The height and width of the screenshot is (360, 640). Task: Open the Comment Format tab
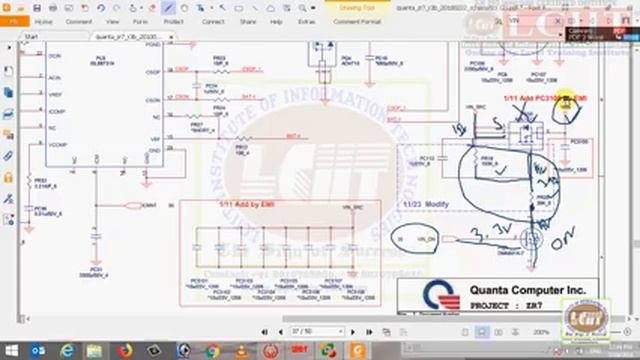(x=357, y=22)
